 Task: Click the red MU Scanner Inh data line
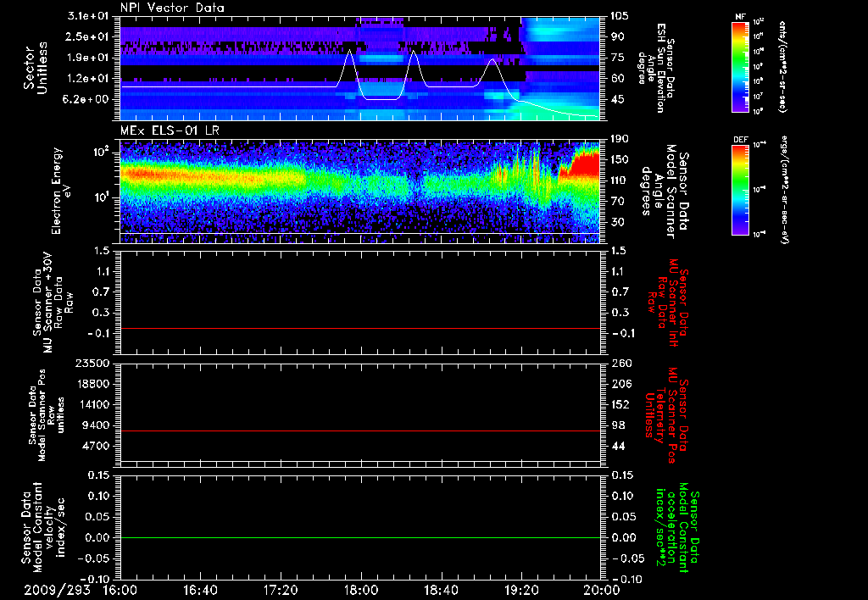pyautogui.click(x=360, y=328)
